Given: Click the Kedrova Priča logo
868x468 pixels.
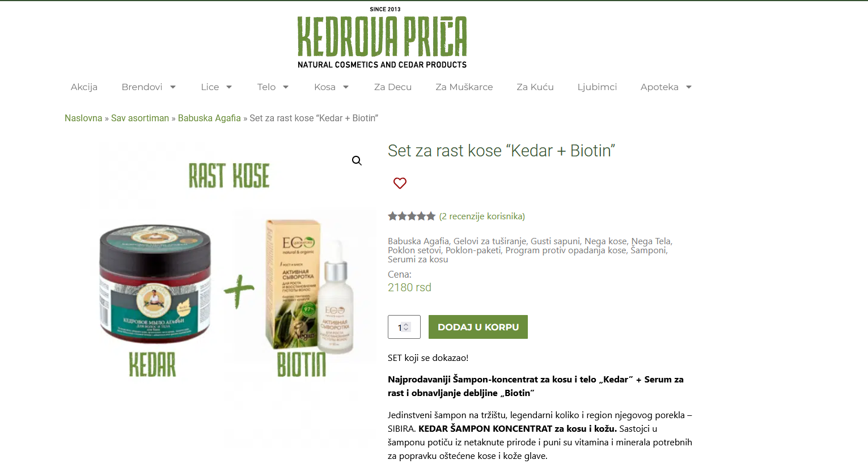Looking at the screenshot, I should pos(382,39).
